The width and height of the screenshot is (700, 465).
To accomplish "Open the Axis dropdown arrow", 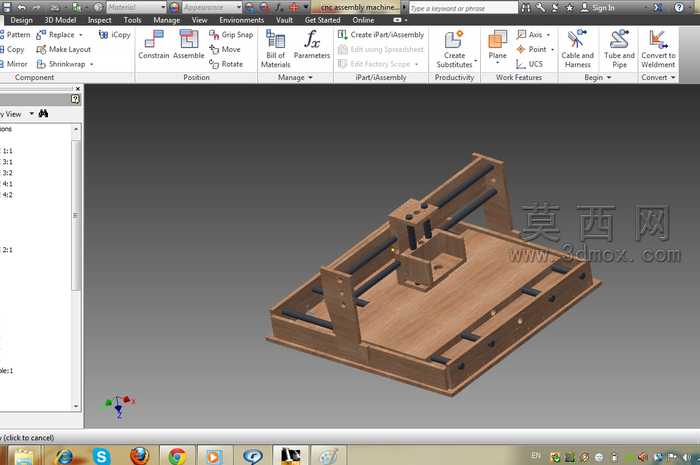I will tap(548, 34).
